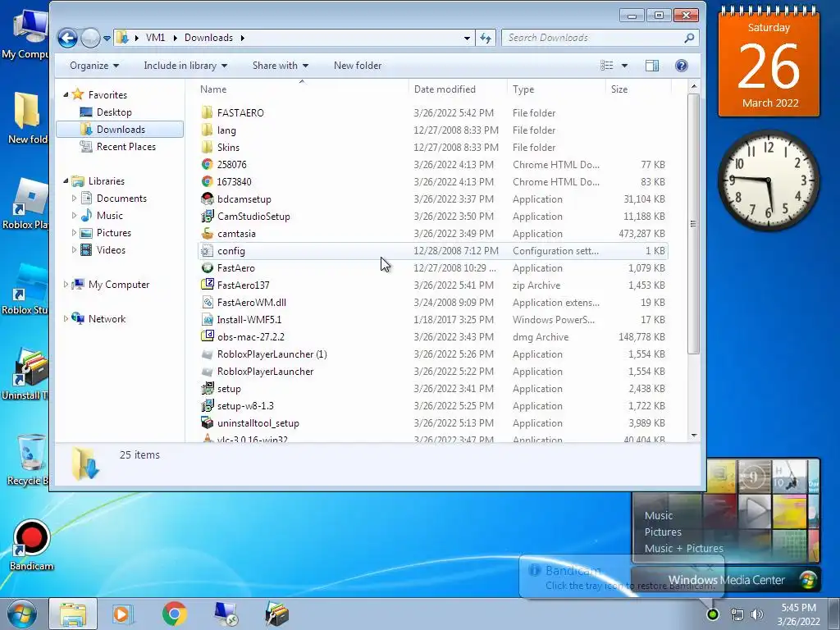
Task: Click the magnifier icon in the search box
Action: (689, 38)
